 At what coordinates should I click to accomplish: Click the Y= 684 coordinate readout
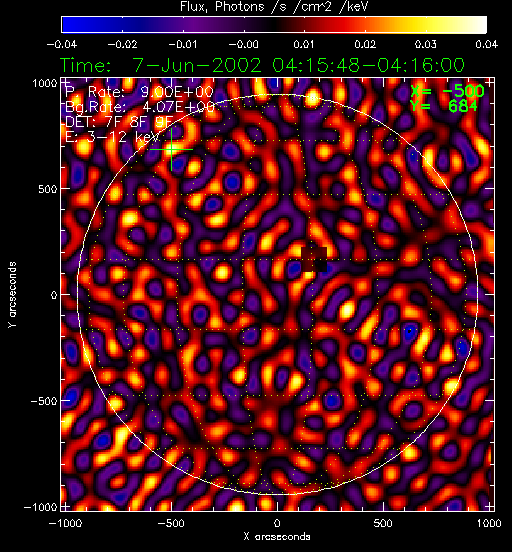(444, 106)
